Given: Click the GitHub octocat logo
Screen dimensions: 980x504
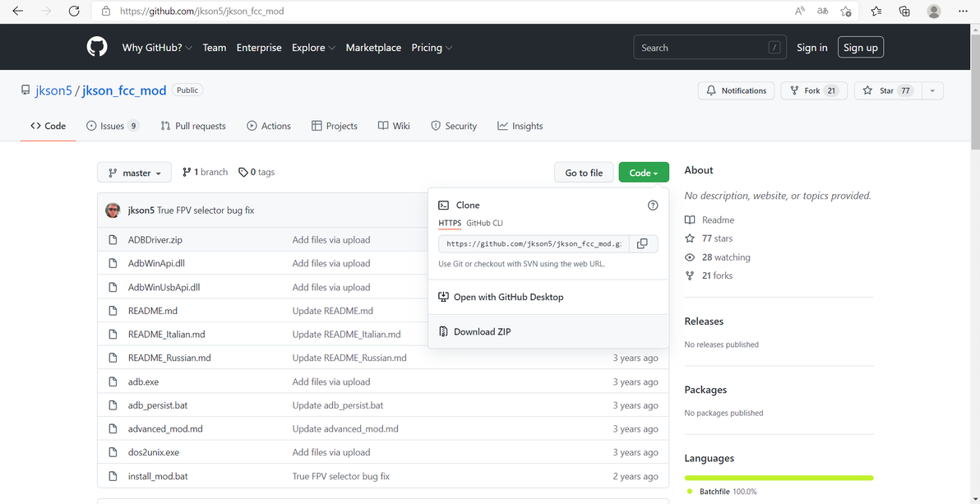Looking at the screenshot, I should [x=97, y=48].
